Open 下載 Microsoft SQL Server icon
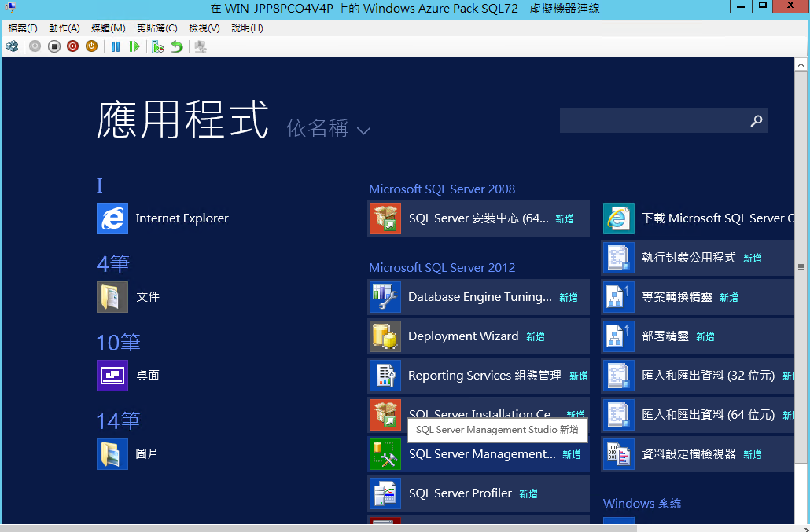This screenshot has height=532, width=810. click(x=619, y=218)
